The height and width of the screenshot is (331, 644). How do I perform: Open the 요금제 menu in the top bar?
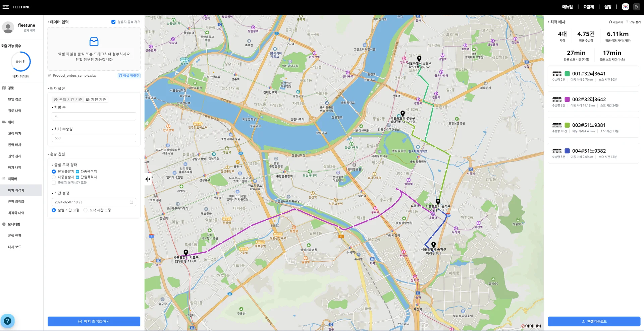pos(588,7)
